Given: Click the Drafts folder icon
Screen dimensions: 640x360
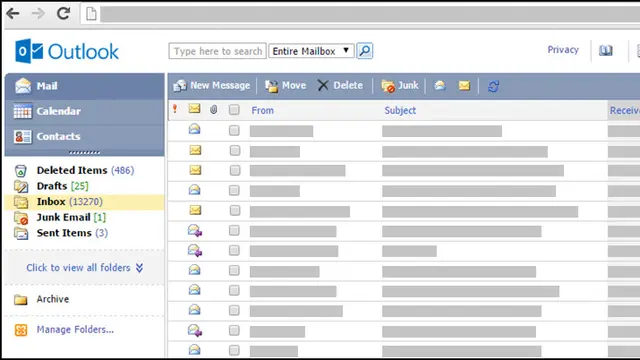Looking at the screenshot, I should [x=21, y=186].
